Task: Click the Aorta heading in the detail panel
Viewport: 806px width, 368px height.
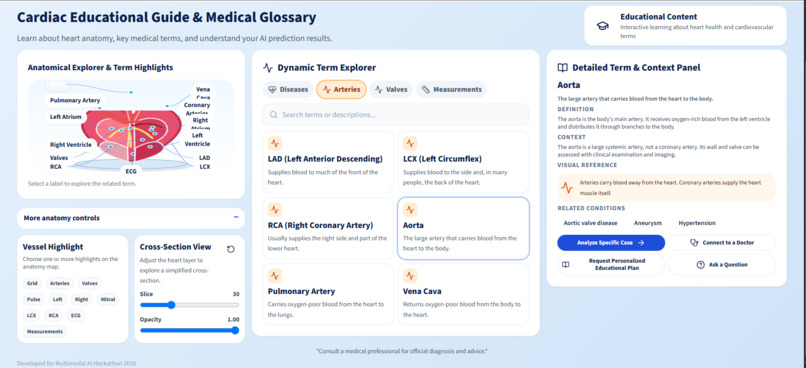Action: tap(569, 85)
